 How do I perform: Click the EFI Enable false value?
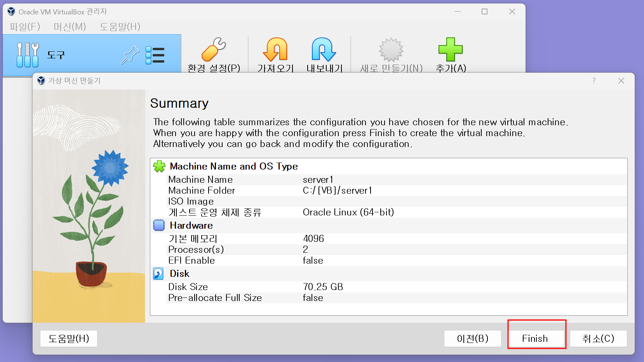click(313, 261)
